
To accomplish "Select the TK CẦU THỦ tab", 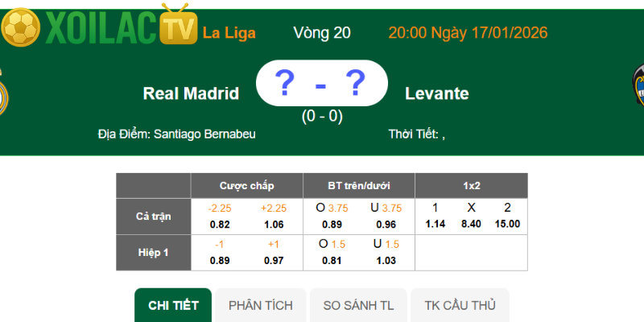I will pyautogui.click(x=460, y=306).
